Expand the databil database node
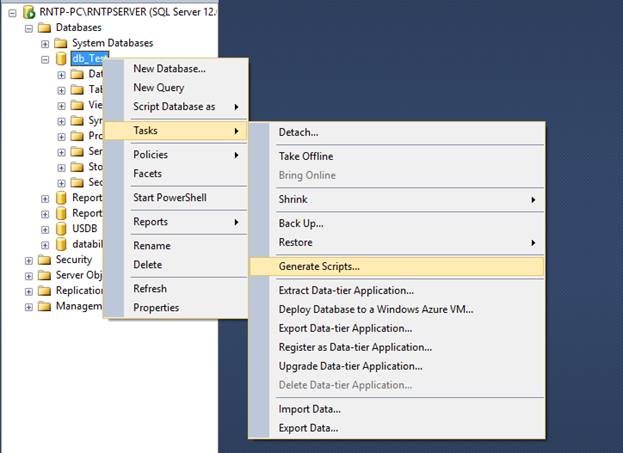623x453 pixels. pos(45,245)
